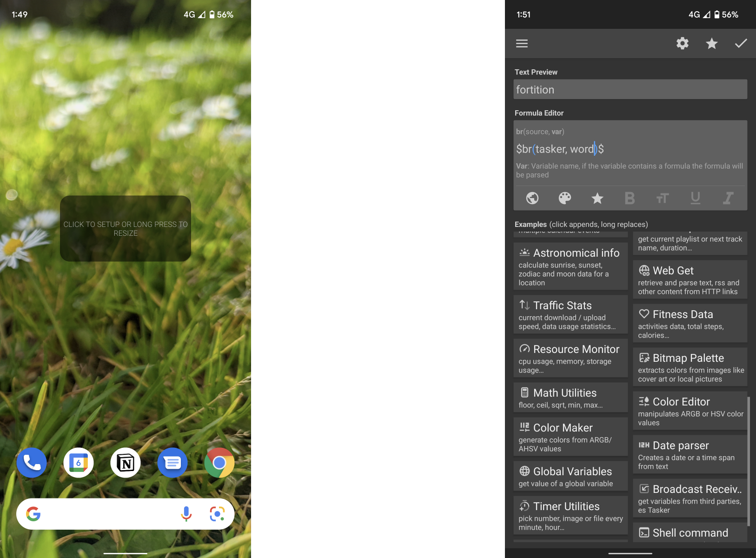Select the Date parser example

pyautogui.click(x=690, y=455)
